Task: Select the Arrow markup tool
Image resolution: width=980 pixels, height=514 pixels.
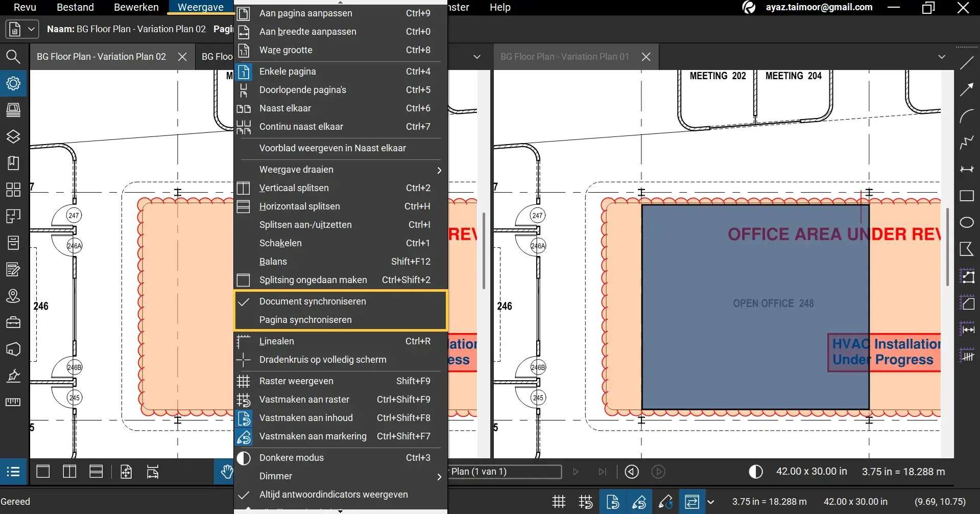Action: [x=967, y=90]
